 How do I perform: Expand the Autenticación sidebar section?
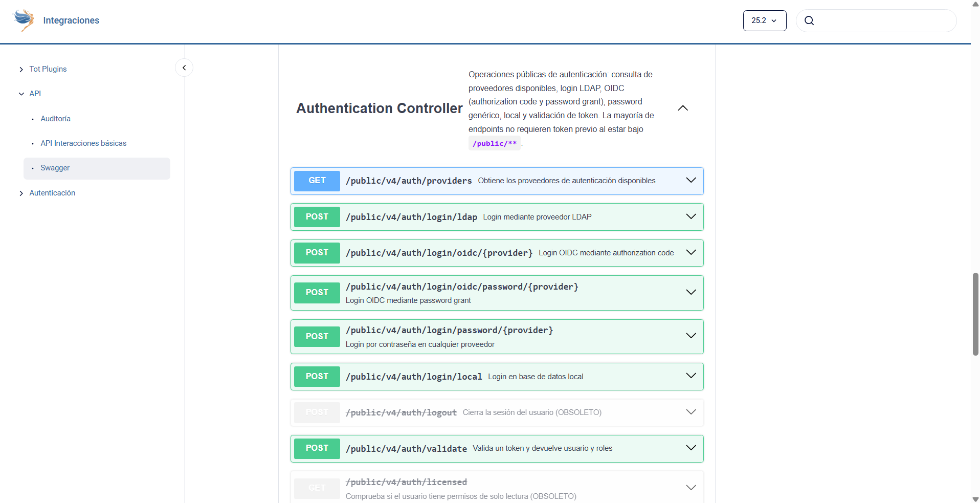tap(21, 193)
